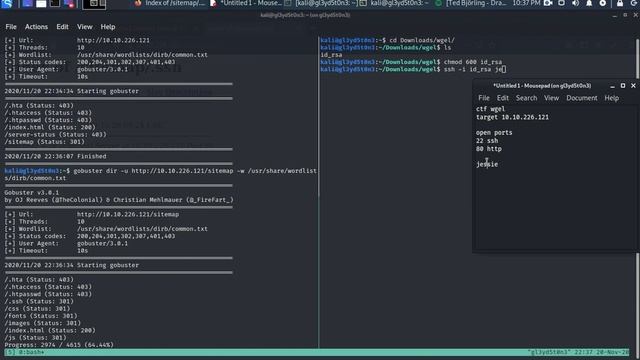640x360 pixels.
Task: Open Mousepad File menu
Action: [x=484, y=98]
